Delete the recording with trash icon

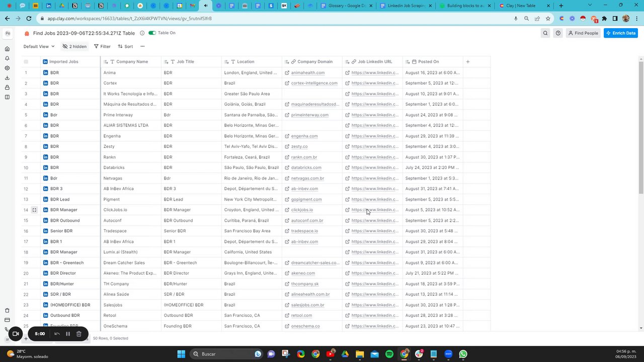[79, 334]
